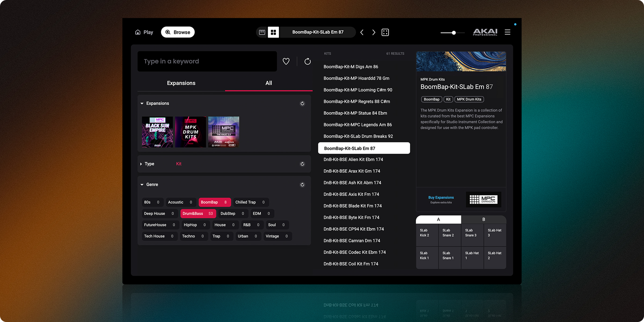This screenshot has width=644, height=322.
Task: Toggle the BoomBap genre filter
Action: click(214, 202)
